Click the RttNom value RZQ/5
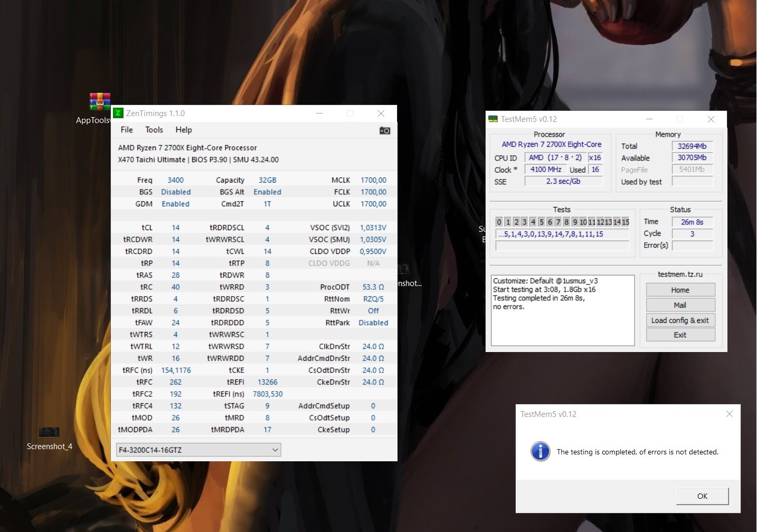 pos(373,299)
